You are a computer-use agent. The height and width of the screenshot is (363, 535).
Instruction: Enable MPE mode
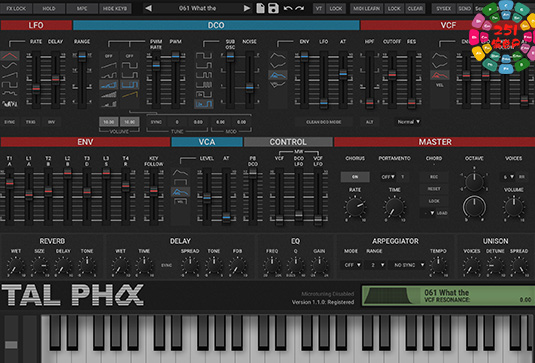[82, 9]
